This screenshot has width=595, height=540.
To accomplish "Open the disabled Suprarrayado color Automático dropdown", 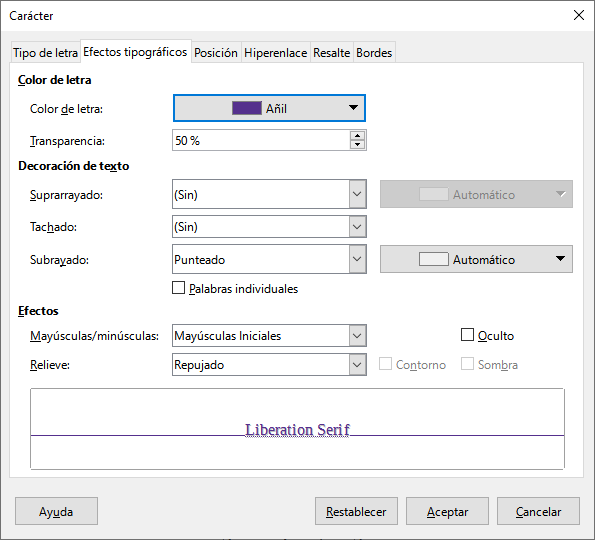I will (x=476, y=194).
